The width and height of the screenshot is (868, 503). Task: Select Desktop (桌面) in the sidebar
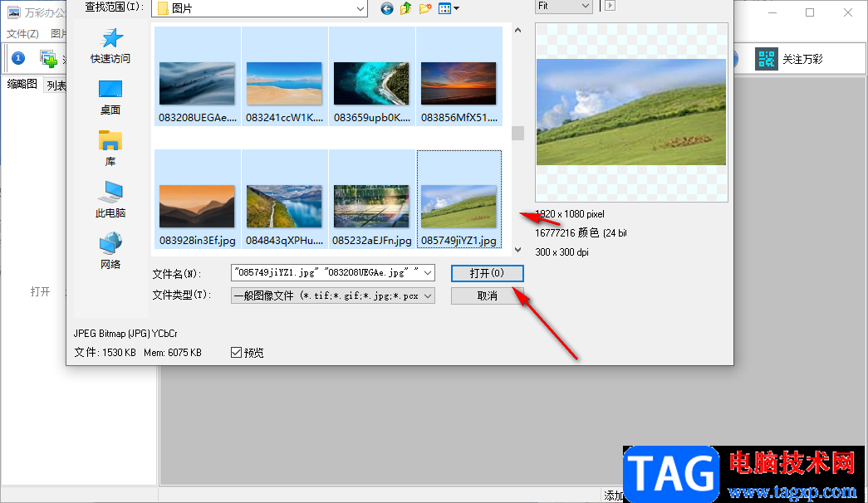point(110,97)
